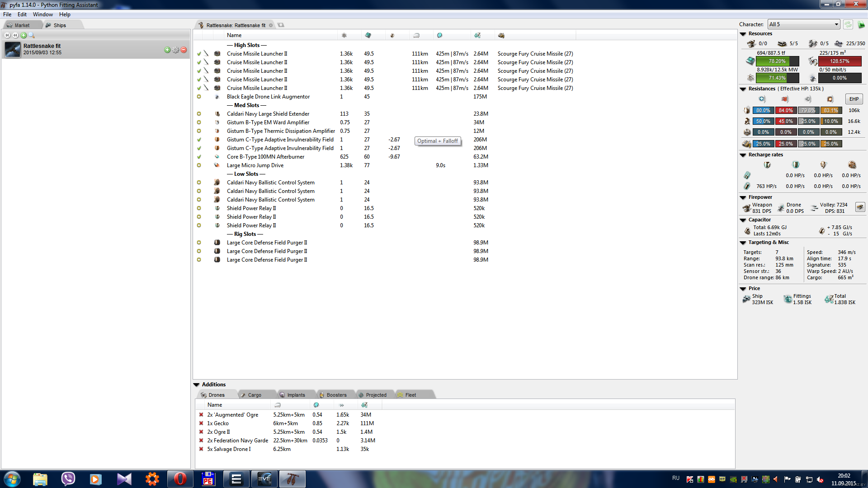This screenshot has height=488, width=868.
Task: Toggle the 2x 'Augmented' Ogre drone state
Action: 201,415
